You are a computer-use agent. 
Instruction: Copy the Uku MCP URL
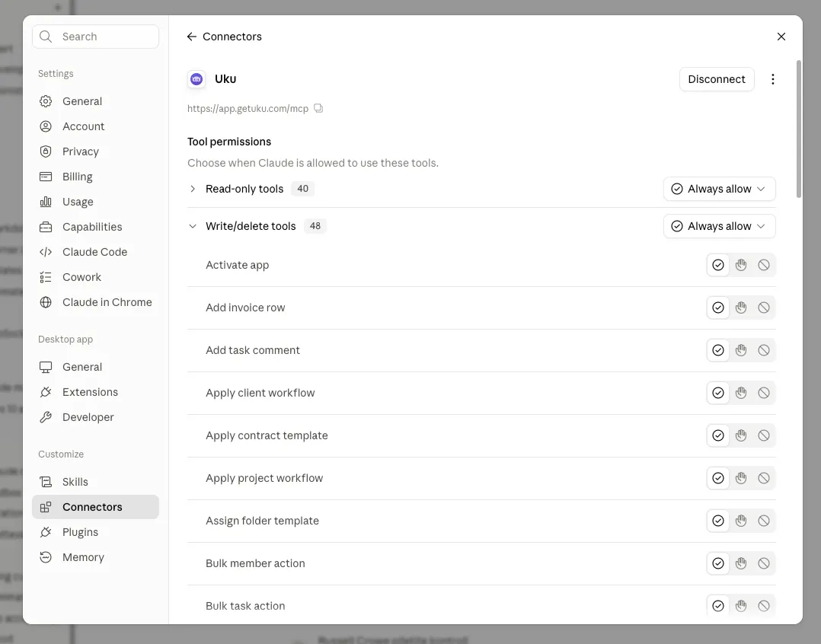point(318,108)
